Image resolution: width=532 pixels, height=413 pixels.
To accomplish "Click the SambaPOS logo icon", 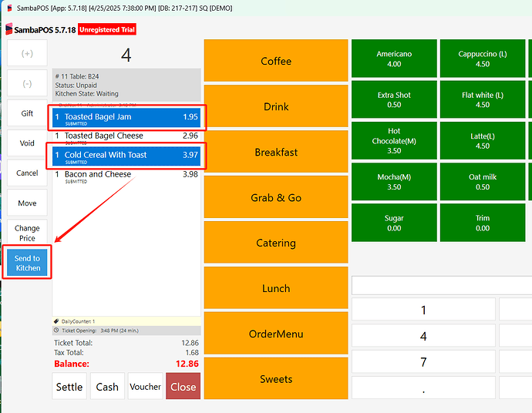I will 8,29.
